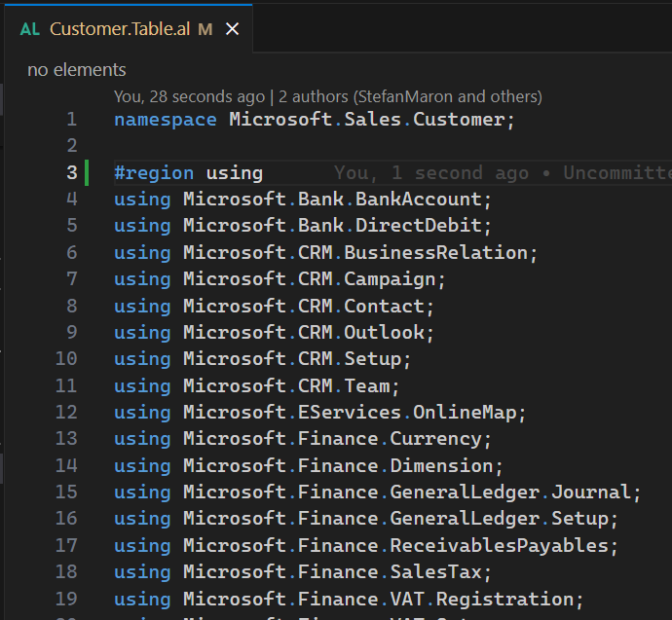Click 'Microsoft.Finance.GeneralLedger.Journal' on line 15

(407, 492)
